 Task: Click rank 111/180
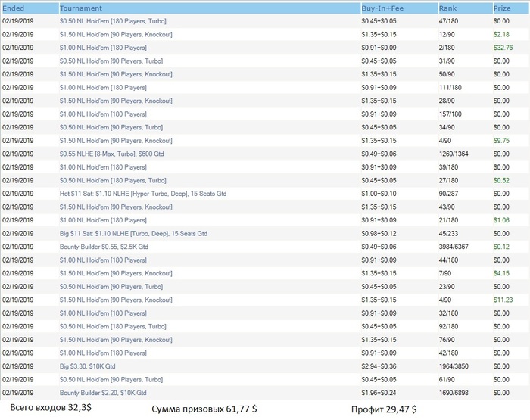[x=450, y=88]
